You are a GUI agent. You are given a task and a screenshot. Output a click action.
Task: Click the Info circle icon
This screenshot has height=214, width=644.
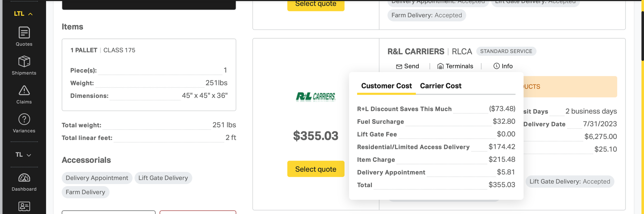[x=496, y=66]
